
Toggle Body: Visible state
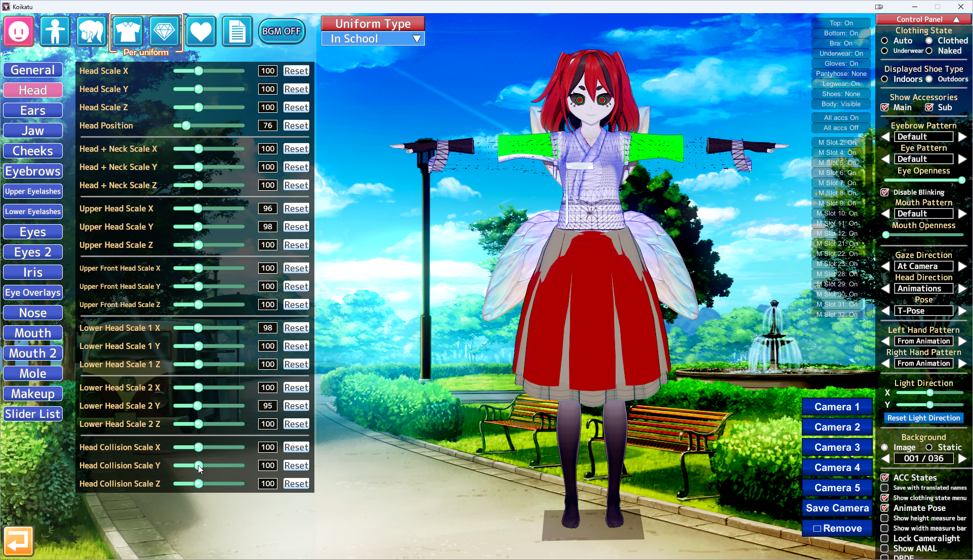tap(841, 104)
